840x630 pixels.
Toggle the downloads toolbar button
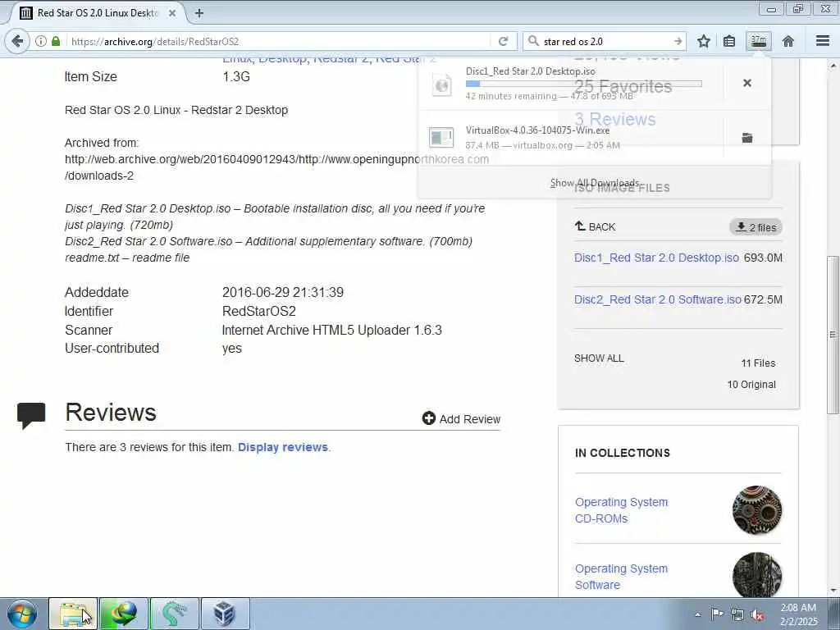point(759,41)
